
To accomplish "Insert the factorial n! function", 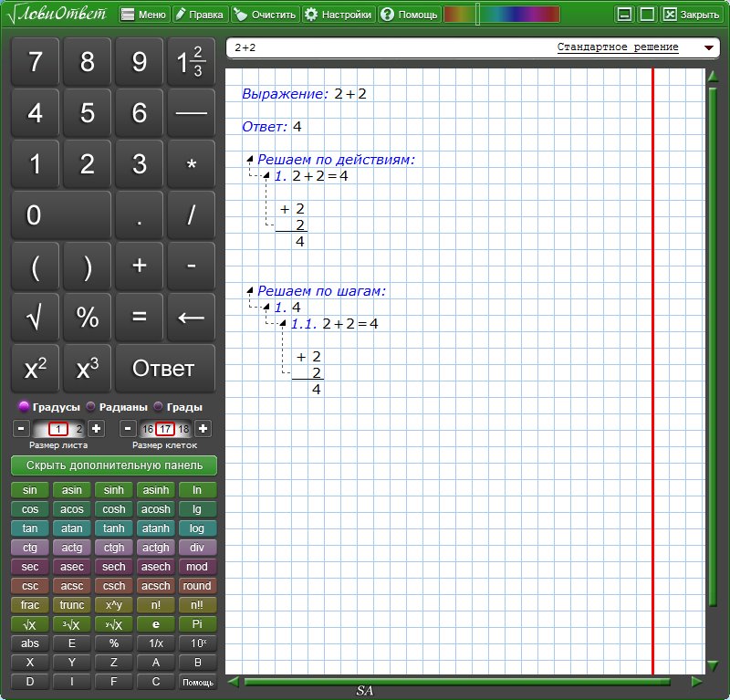I will (x=155, y=605).
